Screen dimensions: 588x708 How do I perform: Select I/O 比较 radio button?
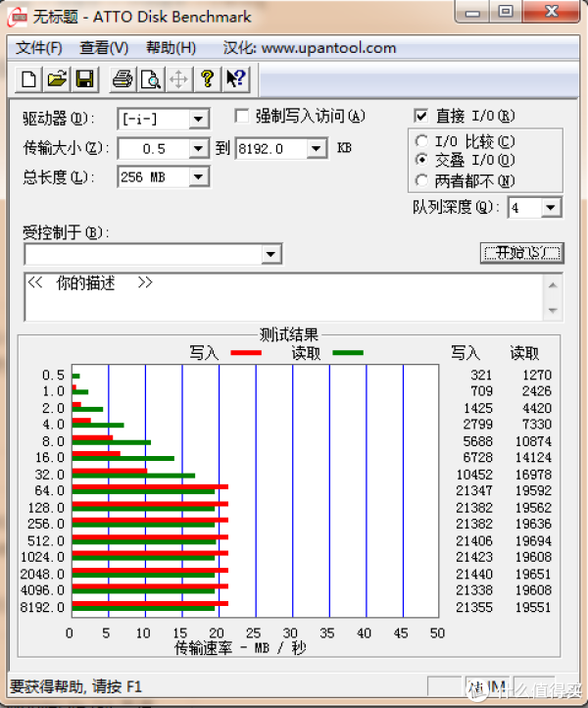pyautogui.click(x=421, y=141)
